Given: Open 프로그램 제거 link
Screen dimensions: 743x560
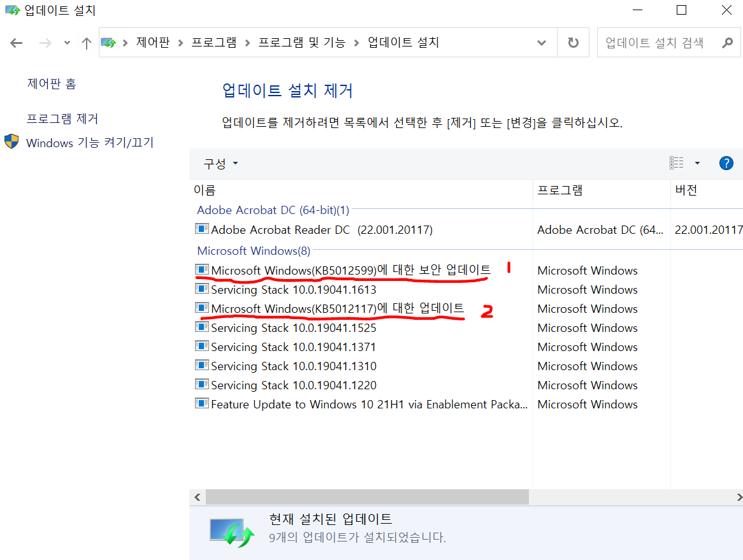Looking at the screenshot, I should 62,118.
